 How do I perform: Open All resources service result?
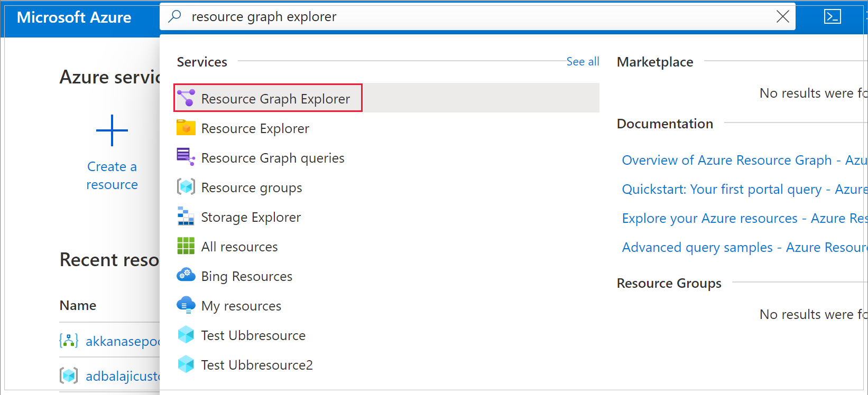point(239,247)
